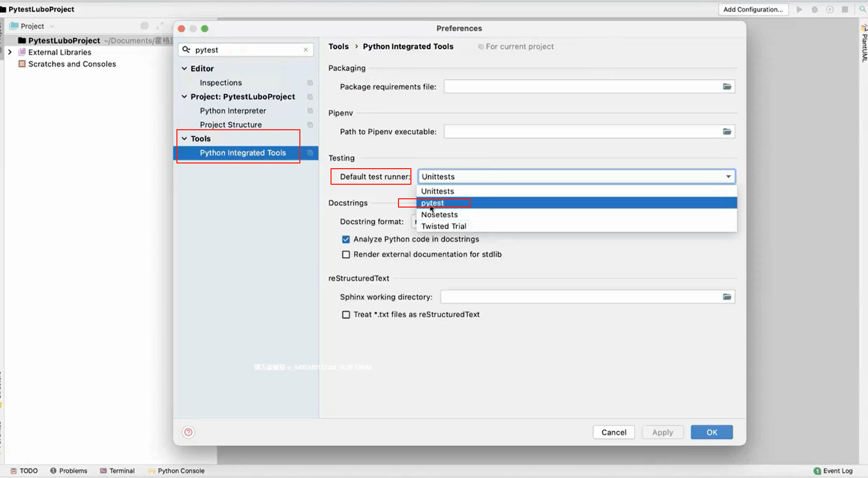Browse for Package requirements file folder icon
Viewport: 868px width, 478px height.
click(x=727, y=87)
